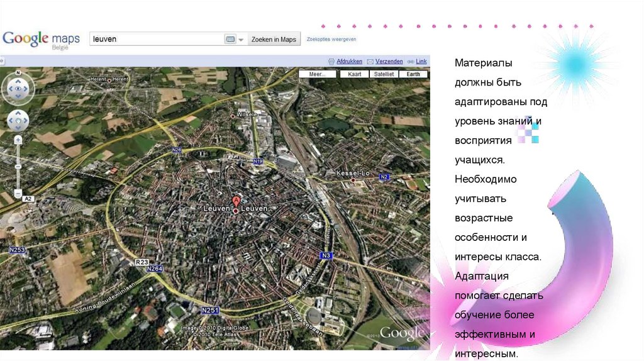Click the N2 road shield near Kessel-Lo
644x361 pixels.
click(384, 177)
